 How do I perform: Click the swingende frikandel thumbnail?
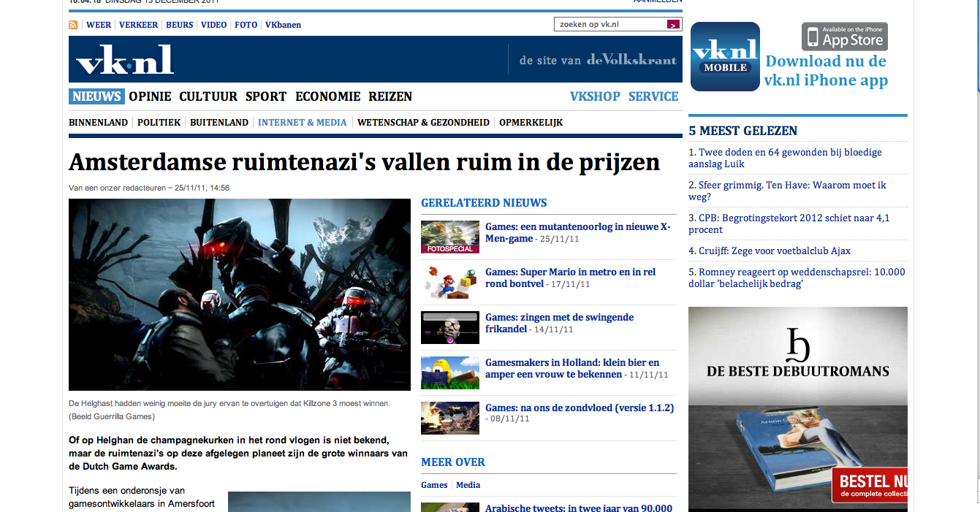pos(450,327)
